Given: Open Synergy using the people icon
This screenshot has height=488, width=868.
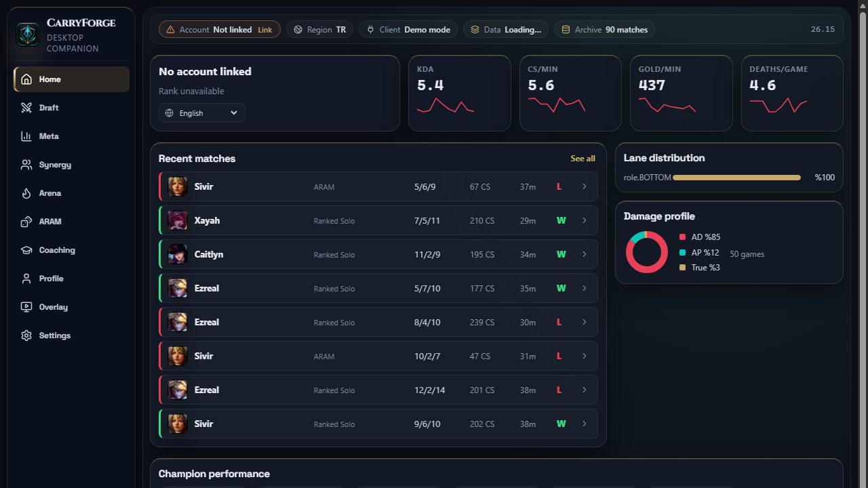Looking at the screenshot, I should coord(26,165).
